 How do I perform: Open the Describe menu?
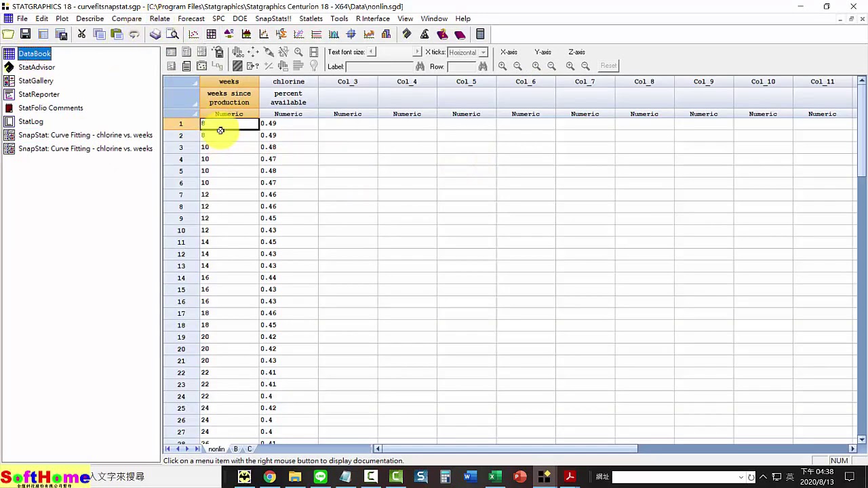90,18
